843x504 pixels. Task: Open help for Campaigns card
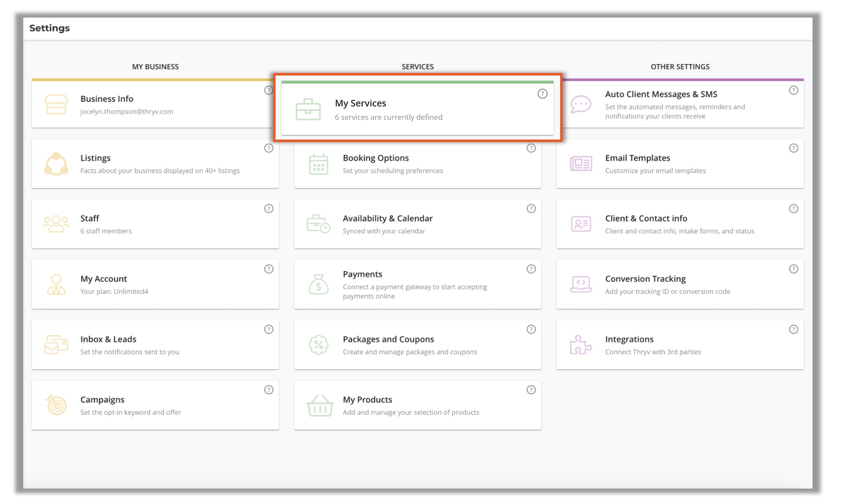(x=269, y=390)
